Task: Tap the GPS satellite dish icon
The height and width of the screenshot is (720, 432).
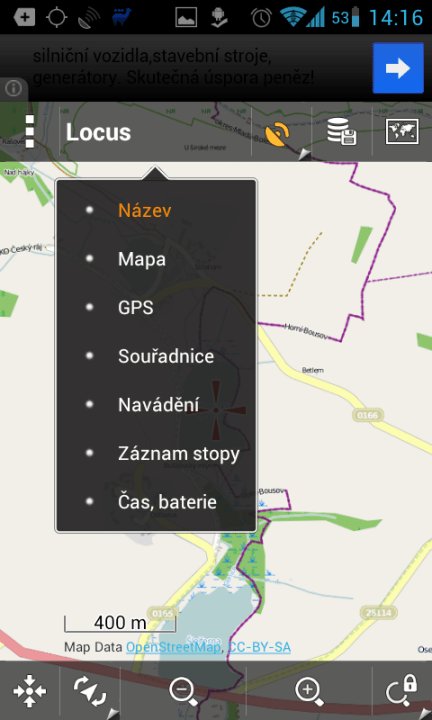Action: pos(279,134)
